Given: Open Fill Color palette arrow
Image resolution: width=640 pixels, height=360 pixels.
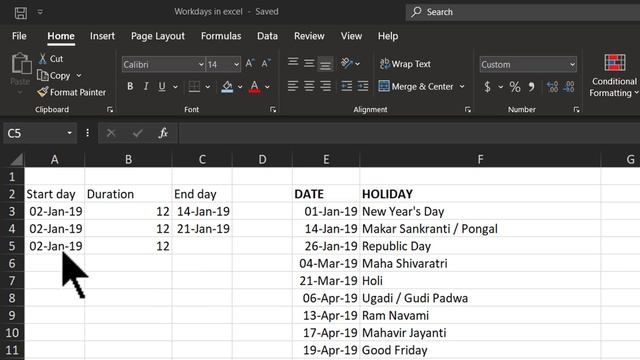Looking at the screenshot, I should coord(240,87).
